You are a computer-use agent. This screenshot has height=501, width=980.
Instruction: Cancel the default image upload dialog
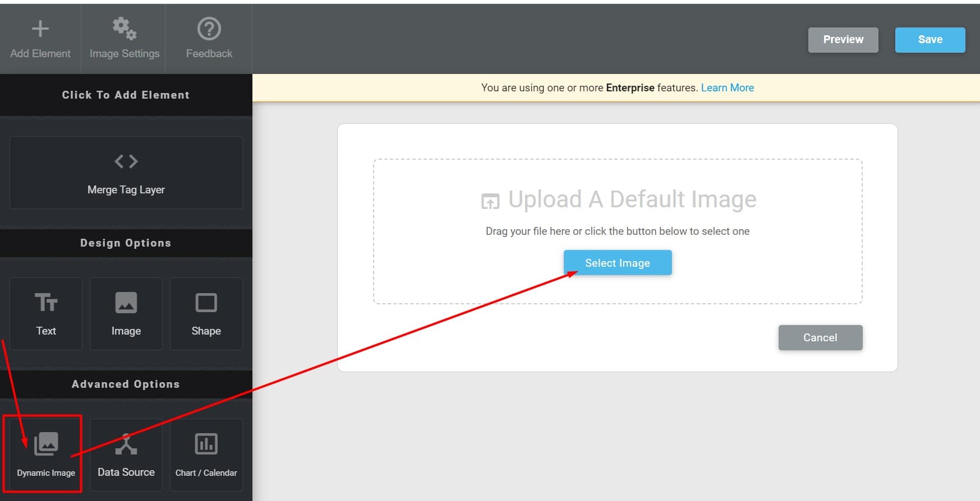(820, 337)
